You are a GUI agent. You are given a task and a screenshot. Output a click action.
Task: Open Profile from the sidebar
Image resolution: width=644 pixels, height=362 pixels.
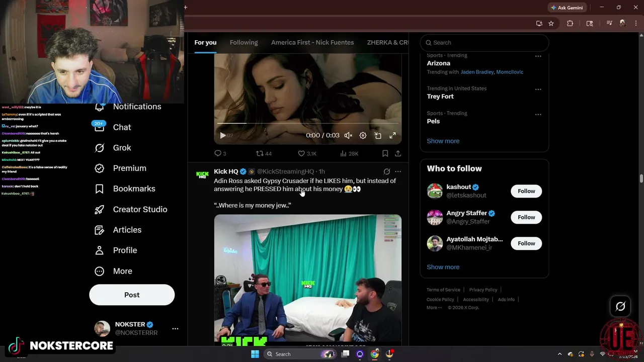[x=116, y=250]
